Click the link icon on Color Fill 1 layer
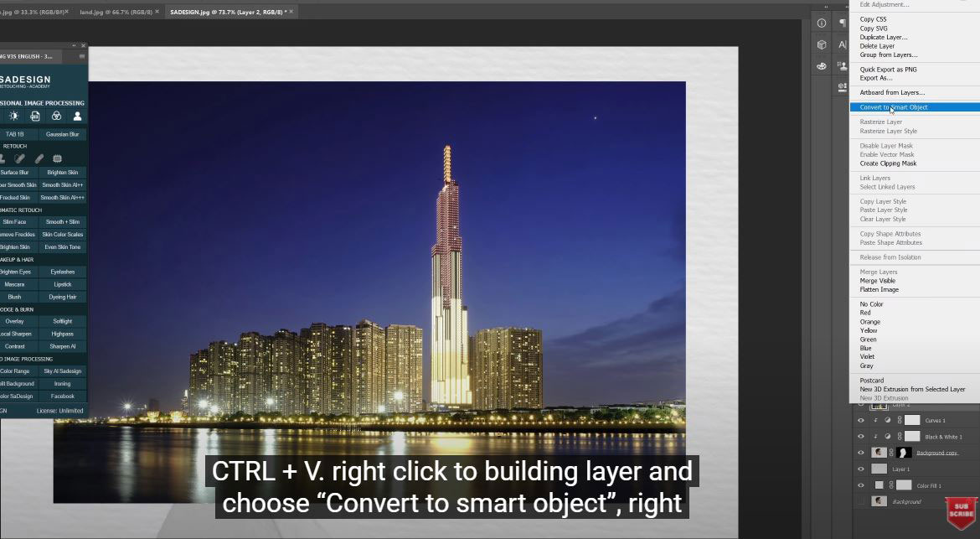The image size is (980, 539). click(892, 485)
